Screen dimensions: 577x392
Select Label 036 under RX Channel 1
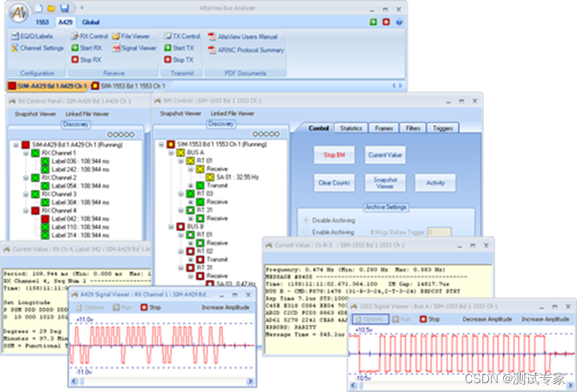click(x=75, y=161)
